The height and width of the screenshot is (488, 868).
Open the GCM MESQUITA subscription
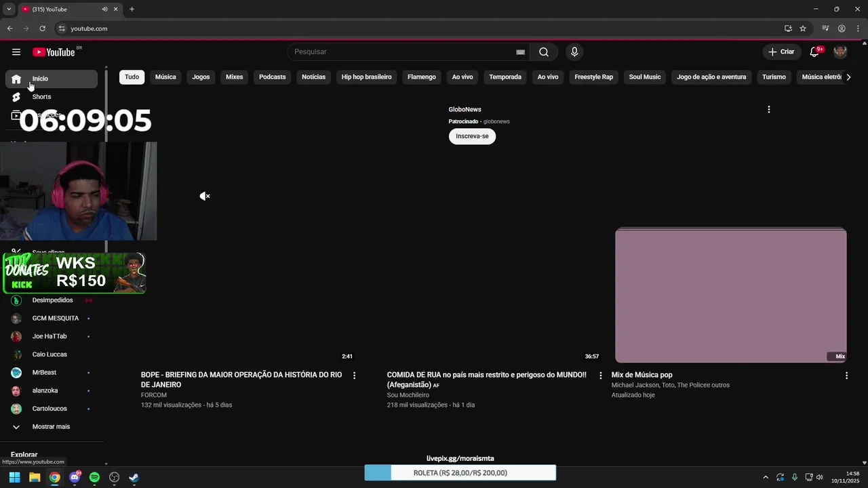(52, 319)
